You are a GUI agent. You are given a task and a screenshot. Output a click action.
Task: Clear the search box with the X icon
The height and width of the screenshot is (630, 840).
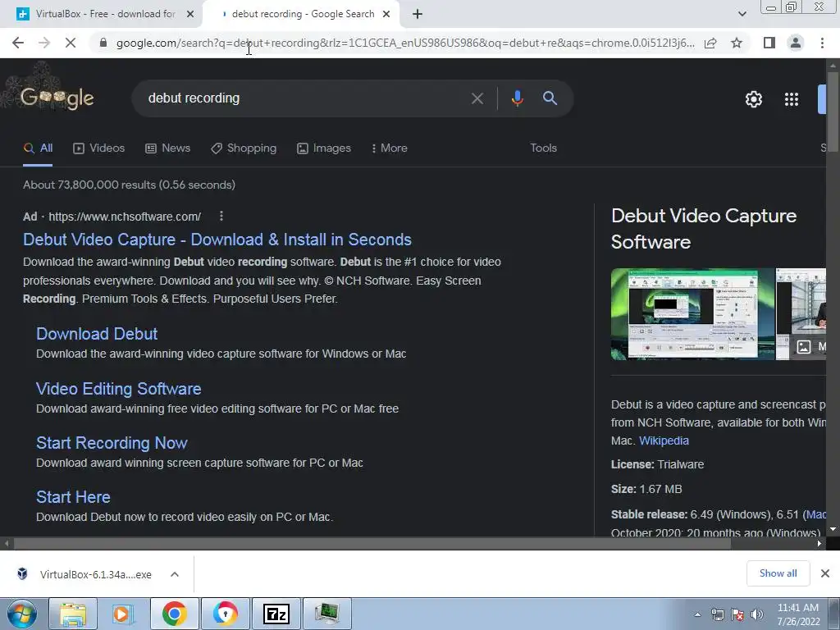click(x=477, y=98)
